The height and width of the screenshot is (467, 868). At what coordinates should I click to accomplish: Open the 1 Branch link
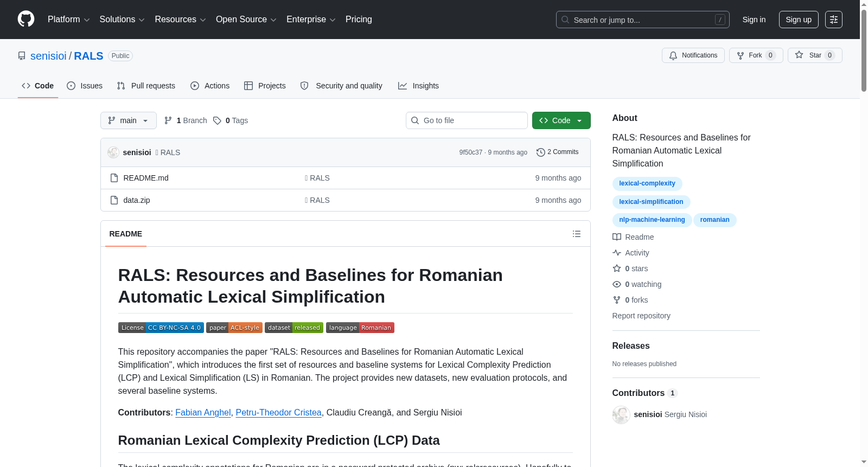click(x=186, y=120)
